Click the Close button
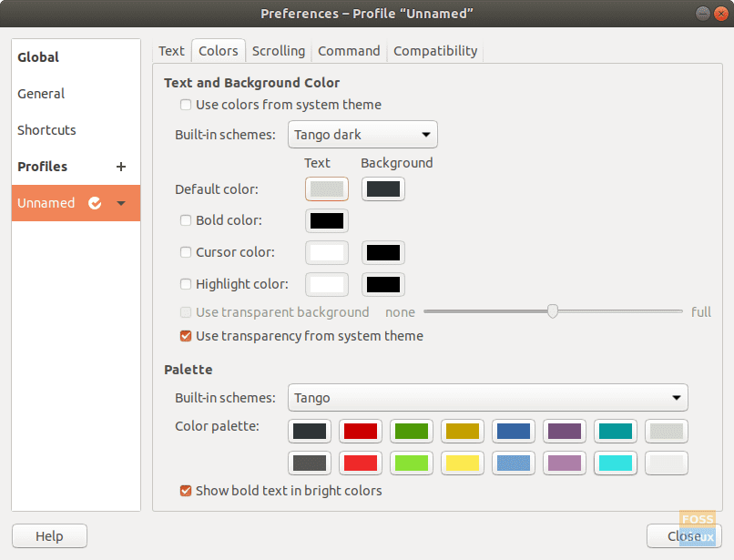The image size is (734, 560). coord(684,536)
